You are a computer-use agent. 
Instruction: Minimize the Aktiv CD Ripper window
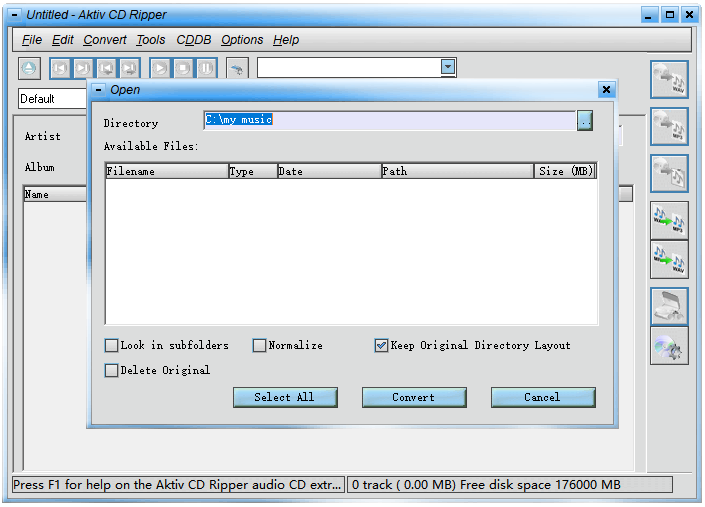[648, 15]
